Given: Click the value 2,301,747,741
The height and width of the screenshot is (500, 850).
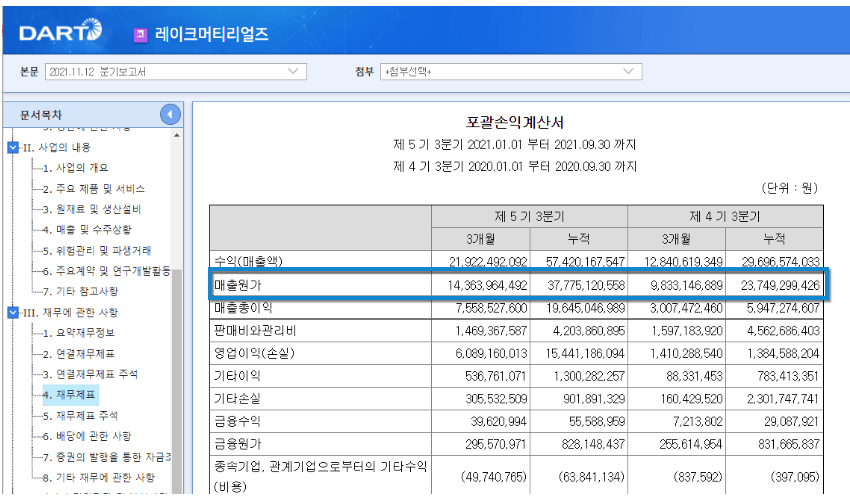Looking at the screenshot, I should click(783, 399).
